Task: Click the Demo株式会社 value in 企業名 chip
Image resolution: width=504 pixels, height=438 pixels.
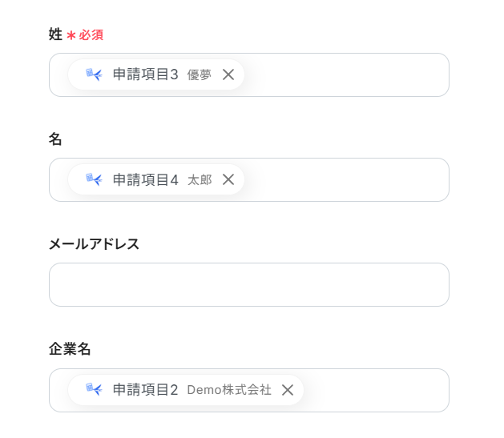Action: coord(229,390)
